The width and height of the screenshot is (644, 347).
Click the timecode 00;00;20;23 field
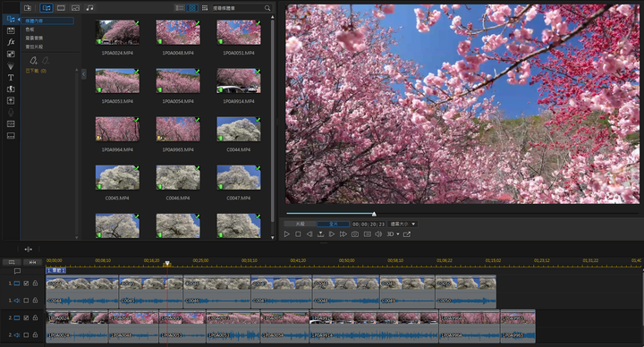(369, 224)
